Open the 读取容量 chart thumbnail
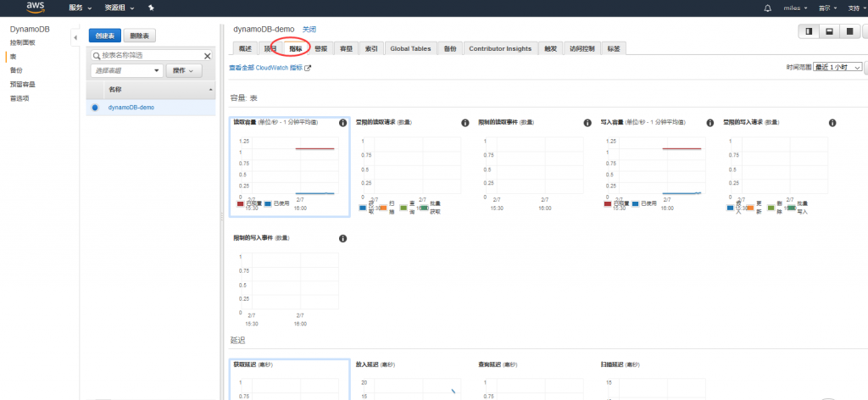 click(x=289, y=167)
